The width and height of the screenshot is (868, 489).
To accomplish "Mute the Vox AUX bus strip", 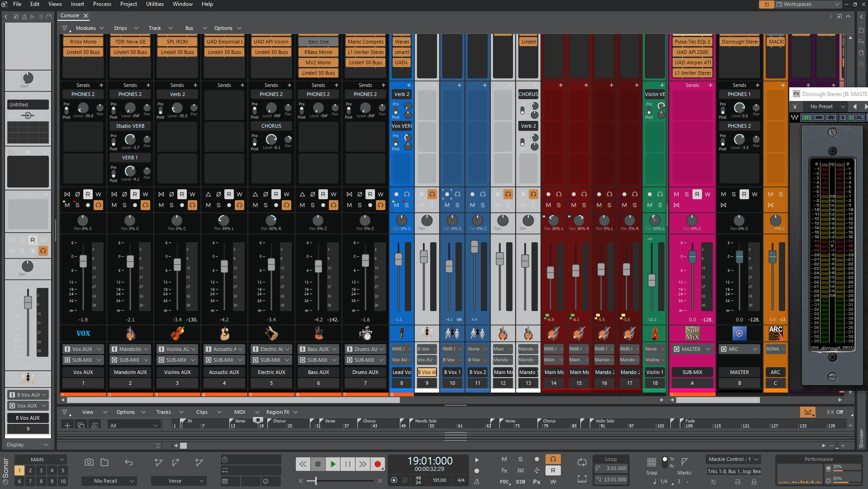I will 67,205.
